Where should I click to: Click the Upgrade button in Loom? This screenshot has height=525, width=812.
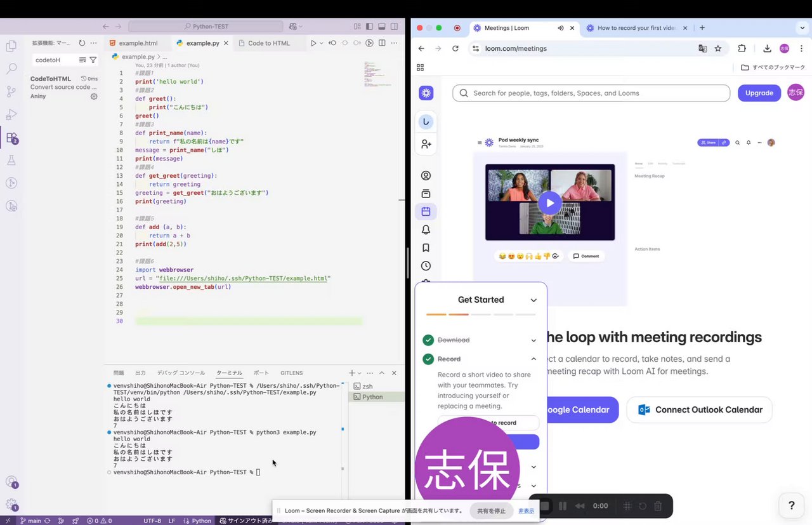point(759,93)
